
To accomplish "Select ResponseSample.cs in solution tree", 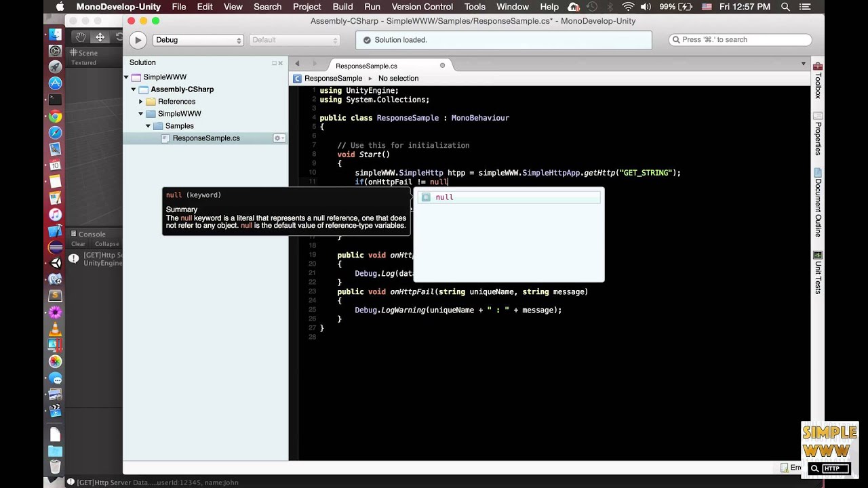I will tap(205, 138).
